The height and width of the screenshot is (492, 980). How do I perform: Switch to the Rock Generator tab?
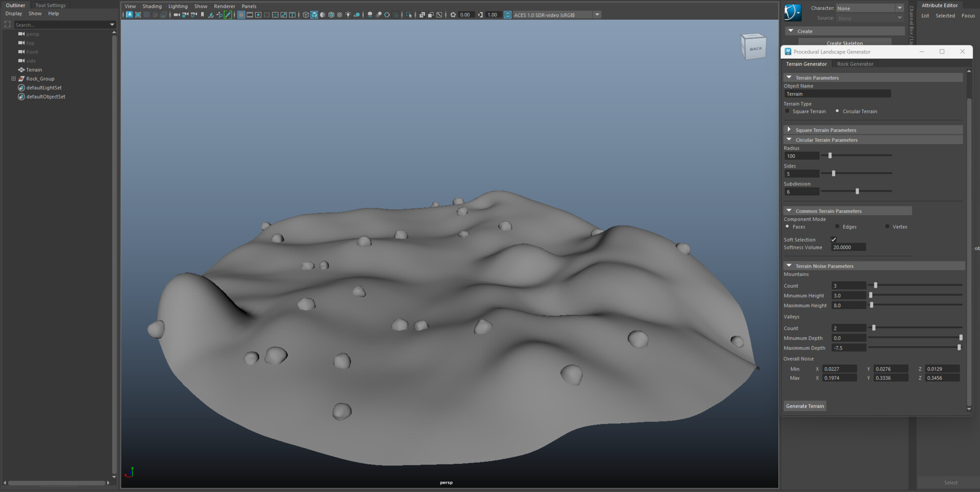pos(855,64)
